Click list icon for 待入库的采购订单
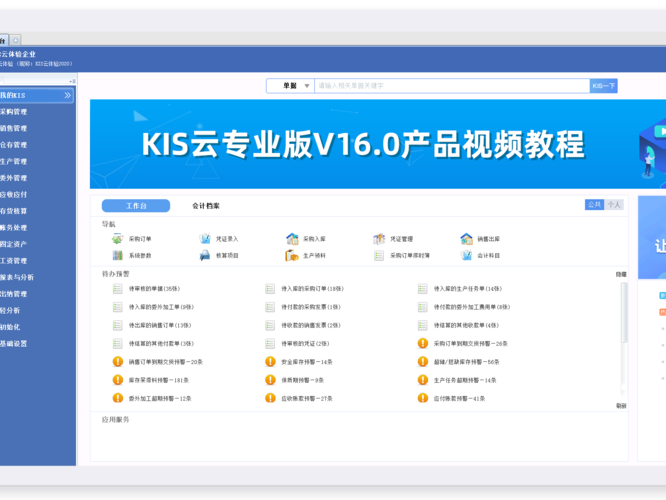Viewport: 666px width, 500px height. 270,289
